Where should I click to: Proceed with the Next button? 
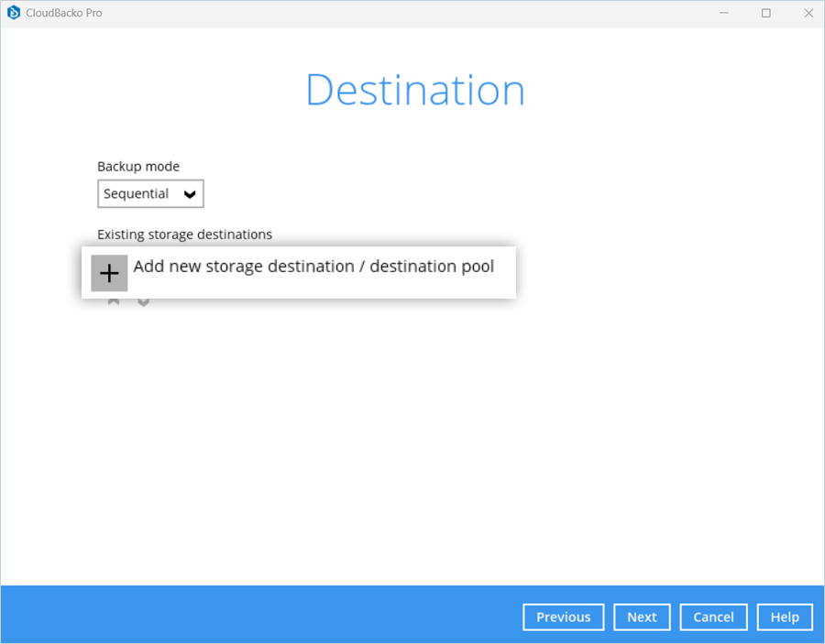(642, 617)
